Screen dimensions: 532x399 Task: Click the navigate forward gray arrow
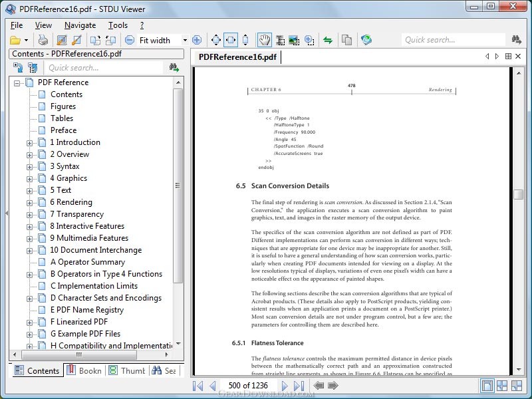(333, 386)
